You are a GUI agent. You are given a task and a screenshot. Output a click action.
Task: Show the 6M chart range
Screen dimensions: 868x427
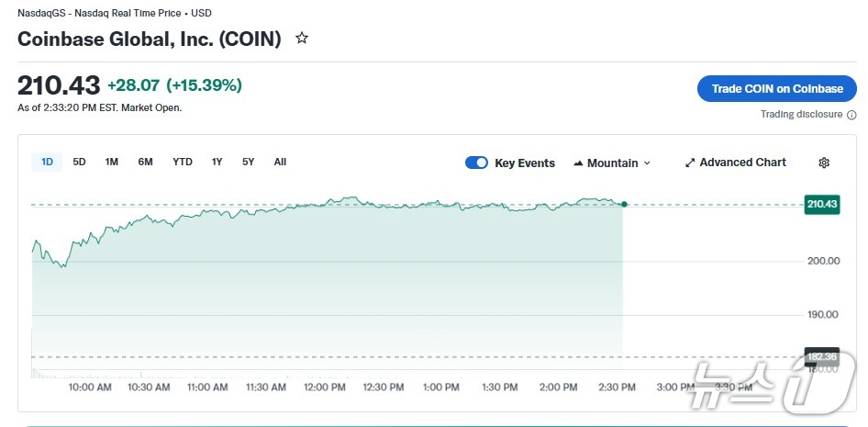146,162
